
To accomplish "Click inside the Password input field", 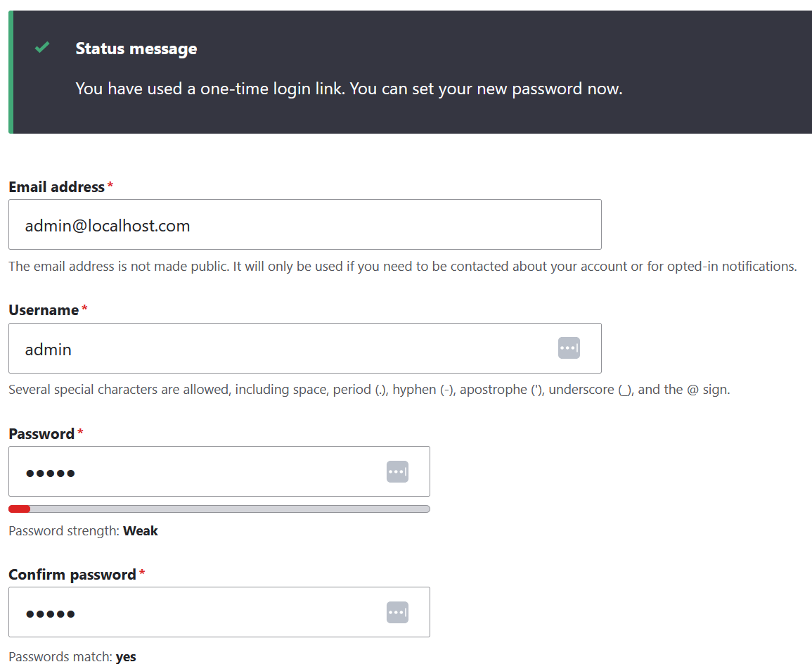I will coord(219,471).
